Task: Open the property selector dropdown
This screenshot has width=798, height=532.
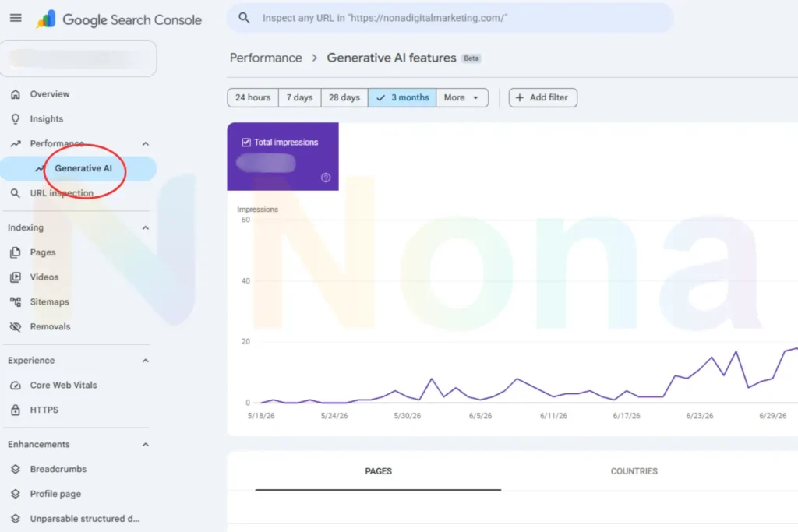Action: (x=79, y=58)
